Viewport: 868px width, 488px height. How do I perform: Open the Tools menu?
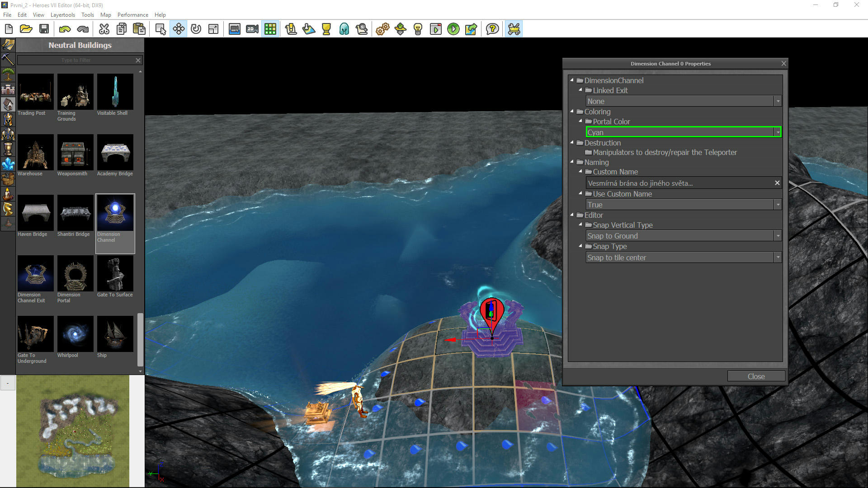[x=88, y=14]
